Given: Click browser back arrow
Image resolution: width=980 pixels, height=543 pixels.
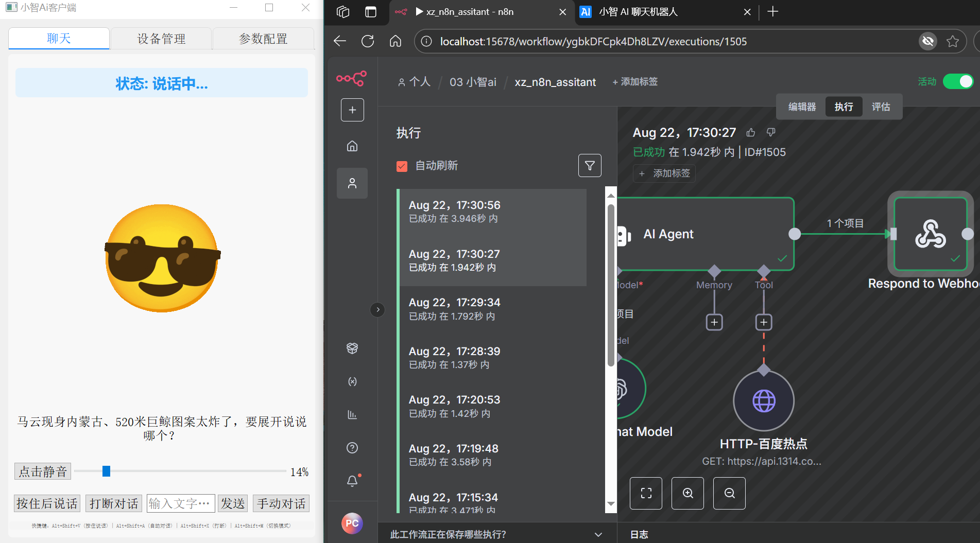Looking at the screenshot, I should pyautogui.click(x=340, y=41).
